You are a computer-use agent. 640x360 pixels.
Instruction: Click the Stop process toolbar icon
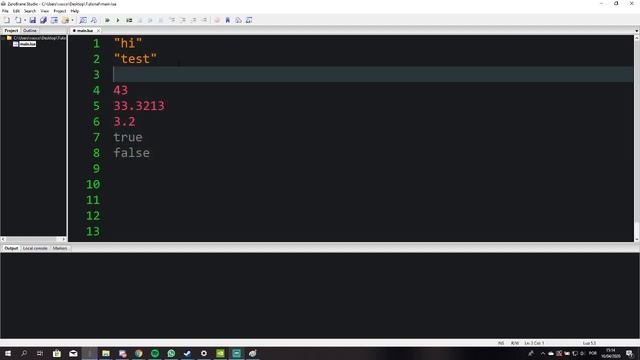[x=140, y=20]
